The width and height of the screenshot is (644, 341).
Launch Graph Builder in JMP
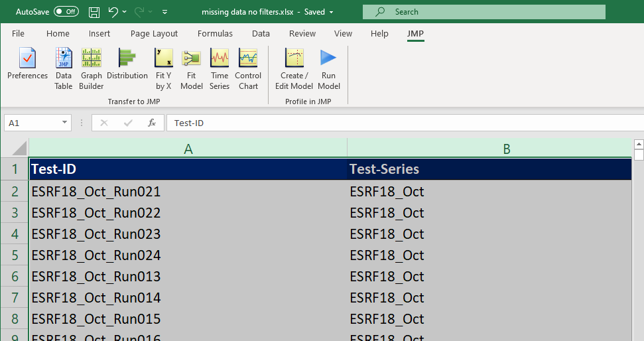(92, 68)
